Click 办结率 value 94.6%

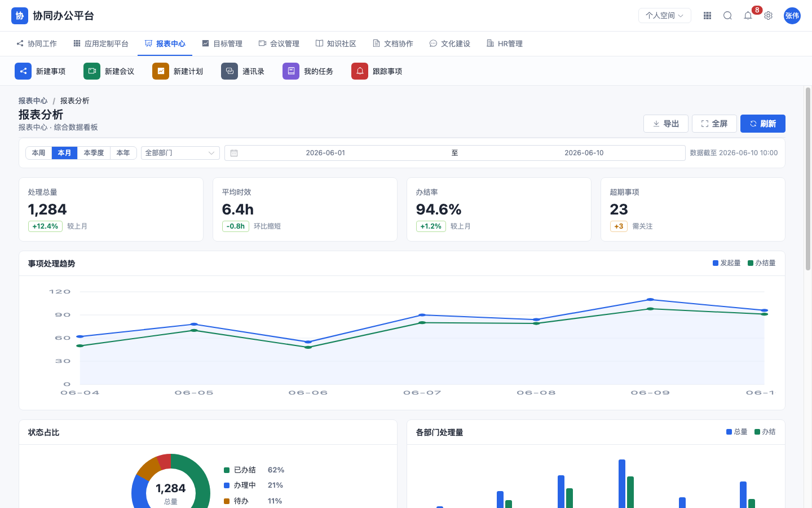439,209
